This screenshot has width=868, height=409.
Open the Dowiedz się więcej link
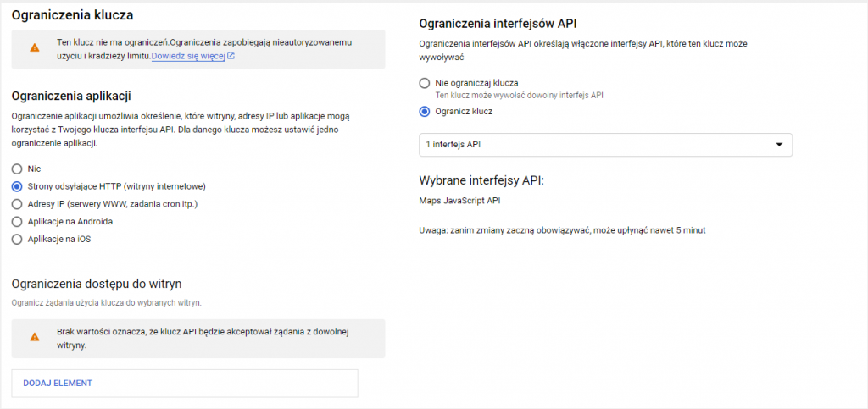coord(187,56)
